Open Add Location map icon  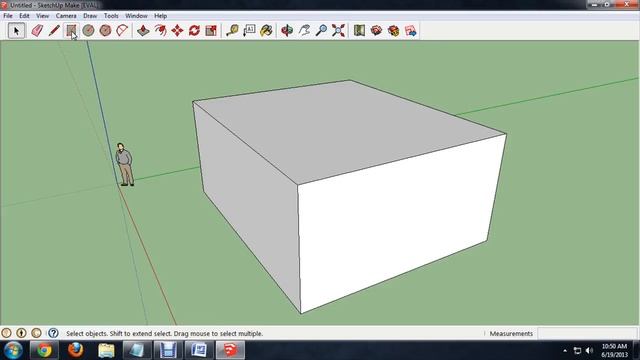359,31
